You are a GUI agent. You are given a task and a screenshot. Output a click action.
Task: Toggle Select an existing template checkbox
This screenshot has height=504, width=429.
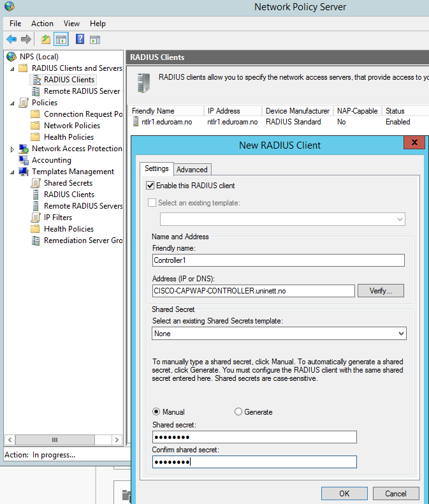point(152,202)
